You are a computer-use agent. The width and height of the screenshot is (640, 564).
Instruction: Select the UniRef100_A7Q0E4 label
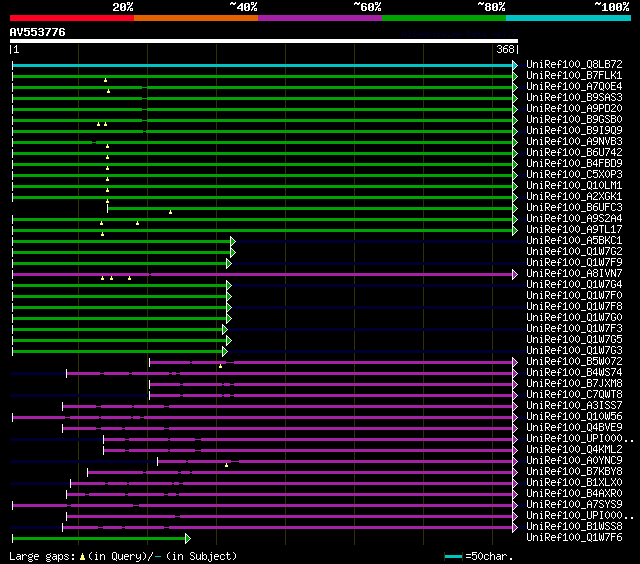574,87
